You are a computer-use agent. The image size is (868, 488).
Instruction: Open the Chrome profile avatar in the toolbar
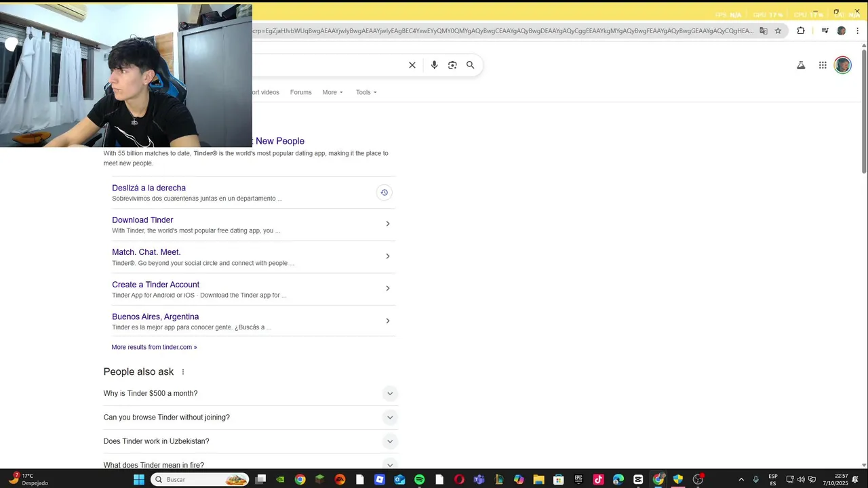842,30
